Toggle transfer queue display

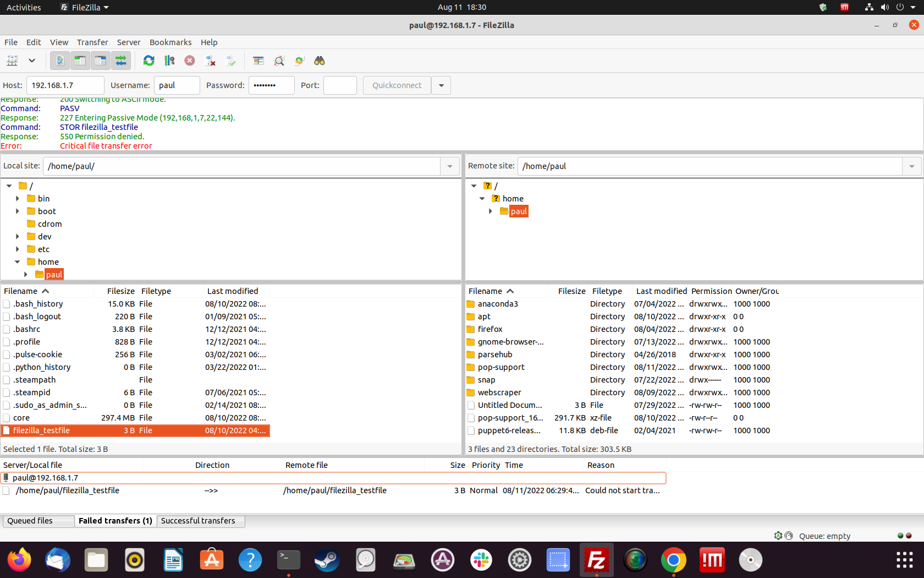(121, 61)
